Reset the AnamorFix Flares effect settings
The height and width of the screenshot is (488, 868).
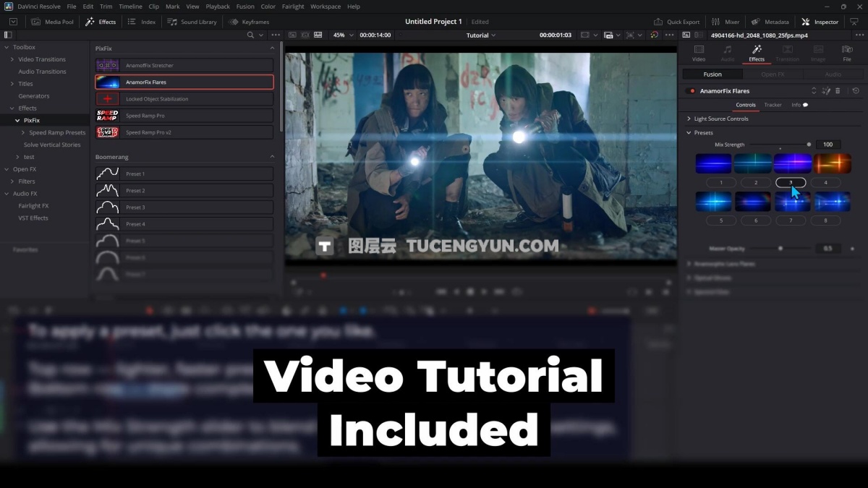tap(856, 91)
